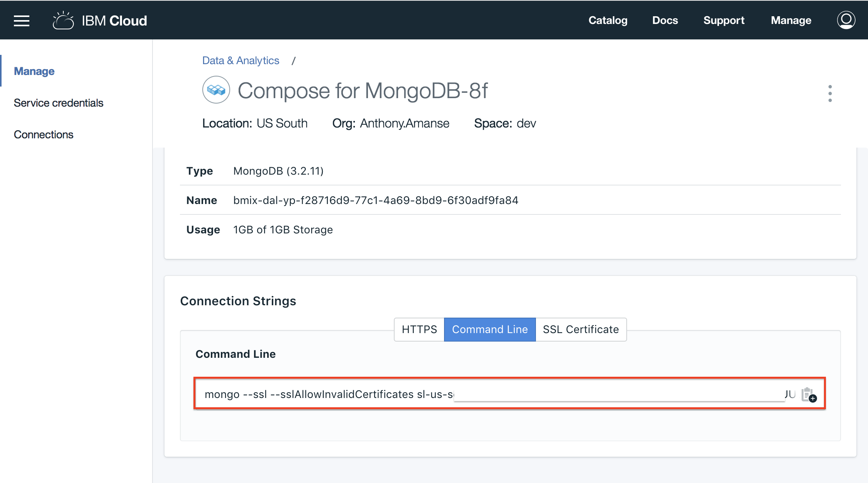Switch to SSL Certificate tab
The height and width of the screenshot is (483, 868).
click(x=581, y=329)
